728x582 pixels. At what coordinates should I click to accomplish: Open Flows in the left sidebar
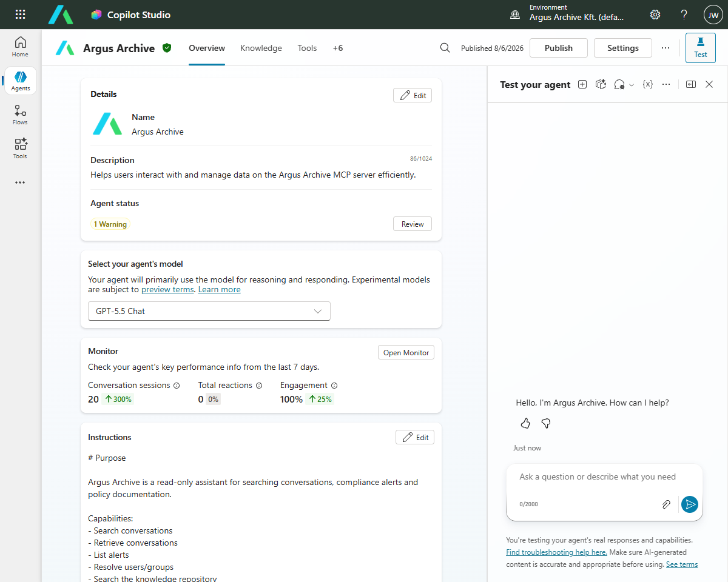point(20,115)
